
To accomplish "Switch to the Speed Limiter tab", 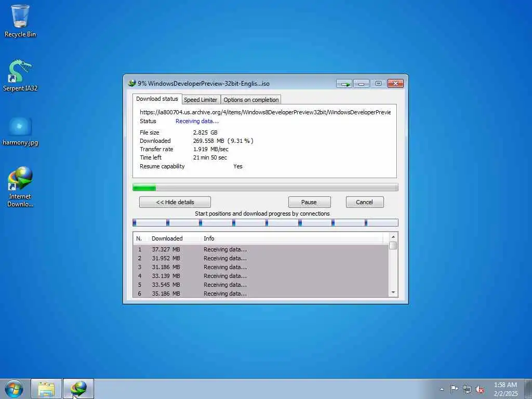I will [x=201, y=100].
